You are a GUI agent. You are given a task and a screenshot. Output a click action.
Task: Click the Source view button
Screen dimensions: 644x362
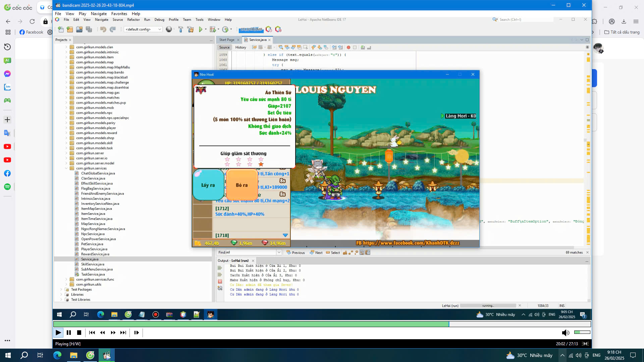tap(224, 48)
